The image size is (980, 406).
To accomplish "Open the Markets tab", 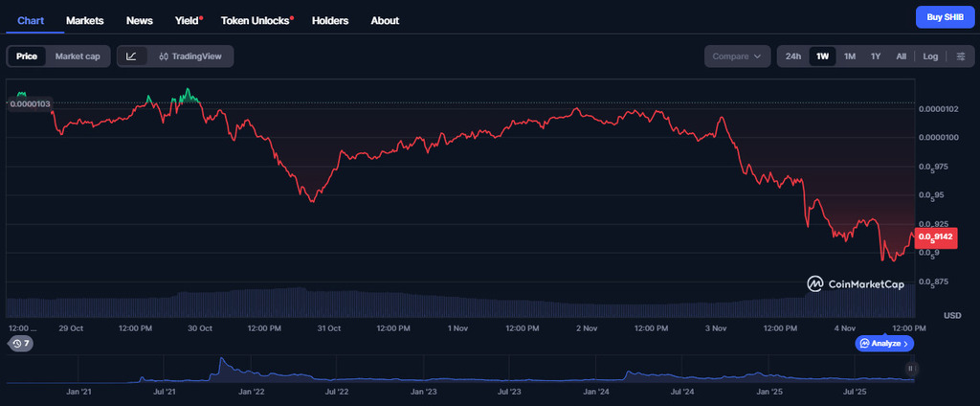I will [85, 20].
